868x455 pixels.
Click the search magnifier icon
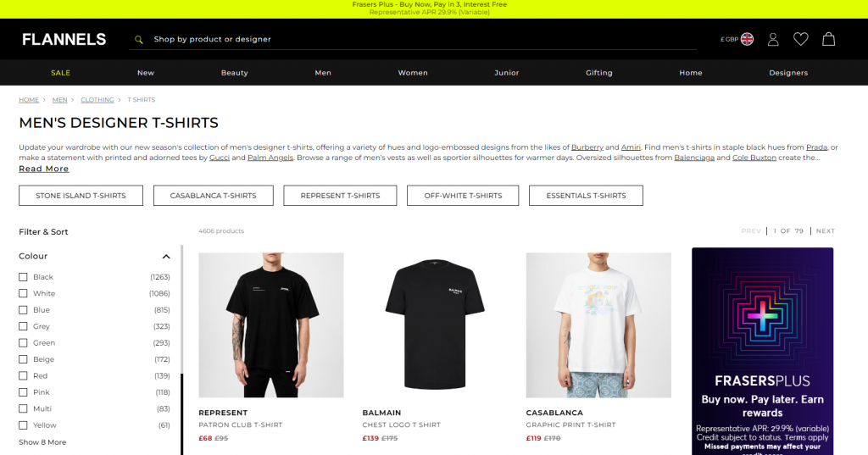139,39
